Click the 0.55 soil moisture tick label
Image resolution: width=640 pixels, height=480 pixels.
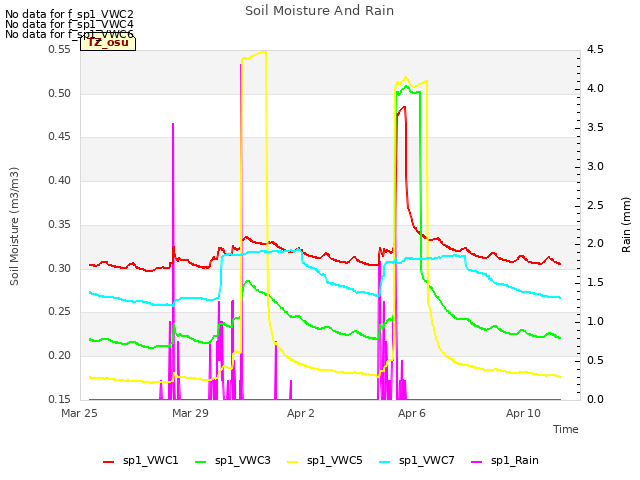coord(59,50)
